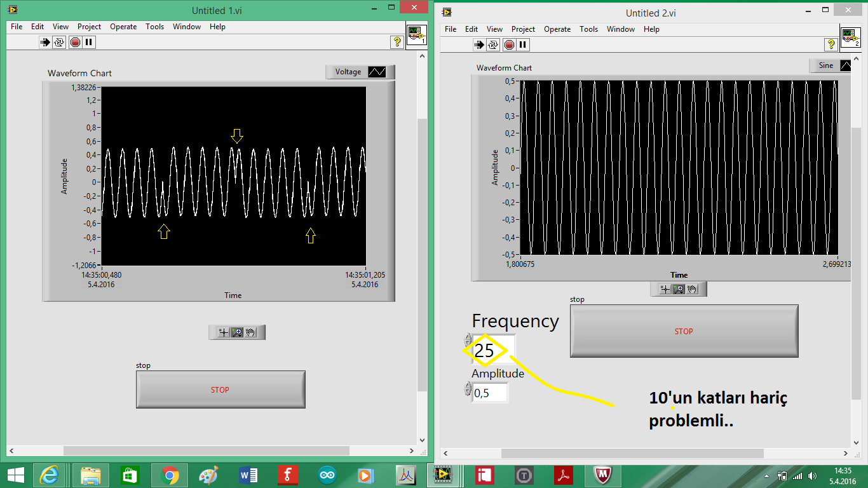Open Help menu in Untitled 1.vi
This screenshot has height=488, width=868.
click(x=217, y=27)
